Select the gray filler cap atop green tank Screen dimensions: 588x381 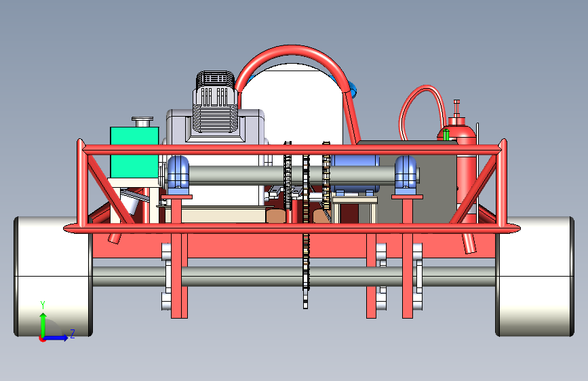pos(142,122)
